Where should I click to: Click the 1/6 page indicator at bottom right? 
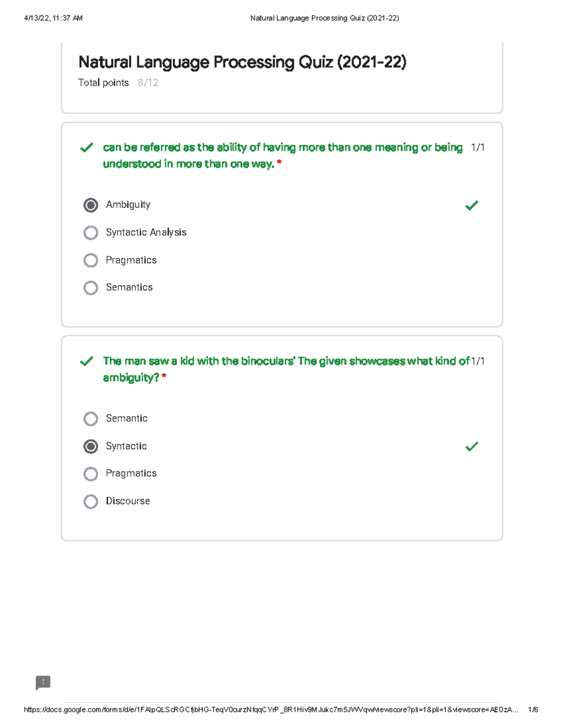(533, 710)
